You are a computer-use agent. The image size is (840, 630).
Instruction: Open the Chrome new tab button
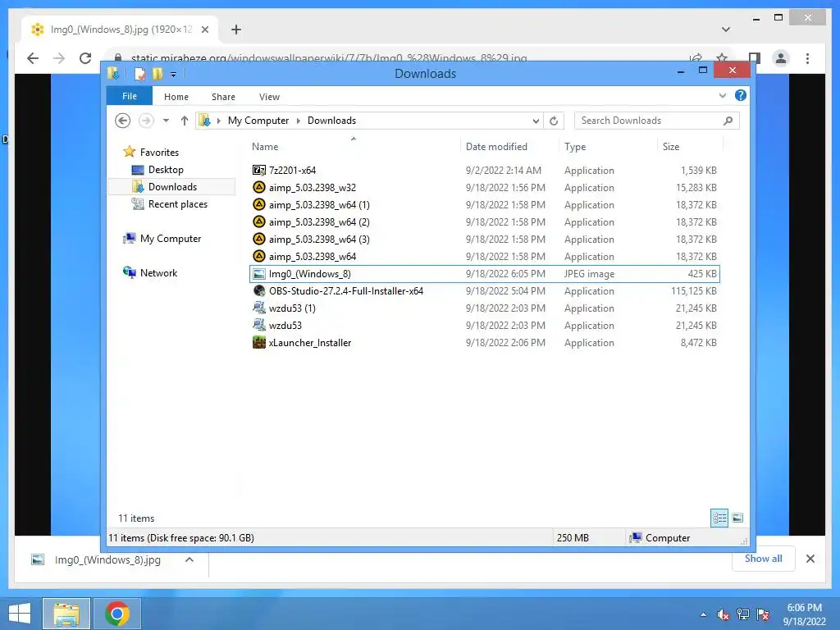[235, 30]
